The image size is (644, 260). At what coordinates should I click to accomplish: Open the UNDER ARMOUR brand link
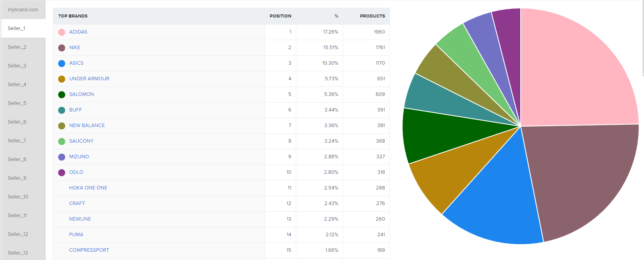[89, 79]
